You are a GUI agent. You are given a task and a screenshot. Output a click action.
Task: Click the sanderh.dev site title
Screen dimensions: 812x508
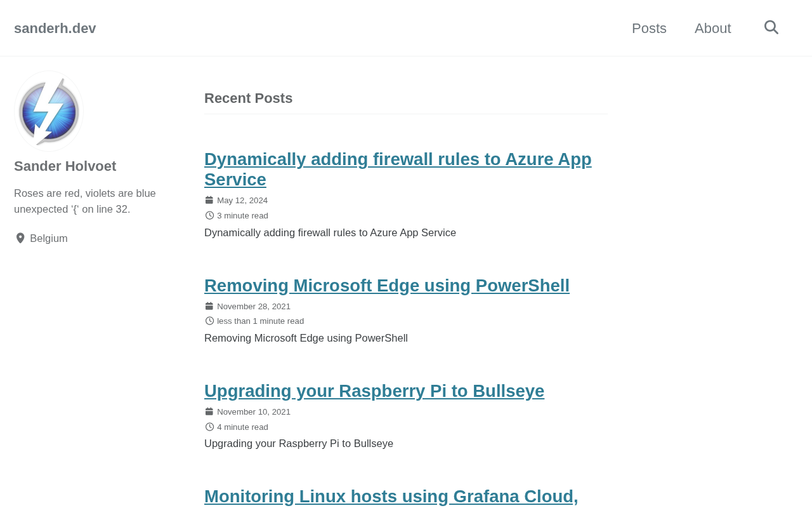[x=55, y=28]
